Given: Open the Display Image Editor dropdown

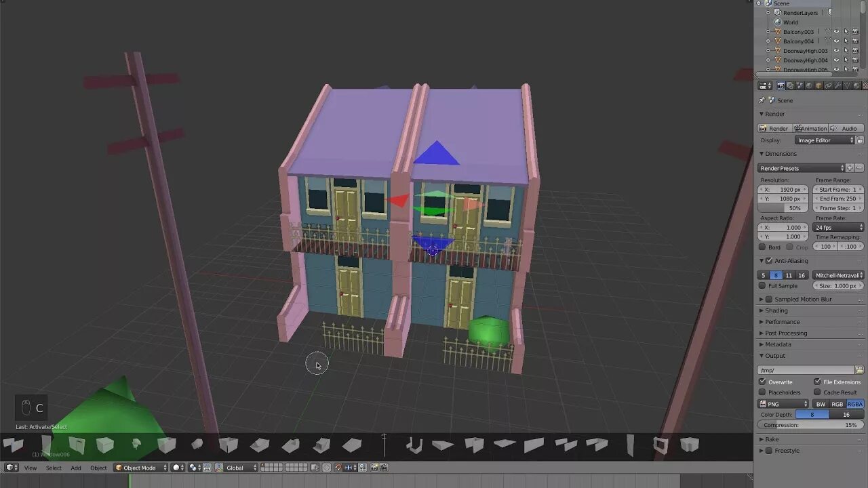Looking at the screenshot, I should pyautogui.click(x=825, y=140).
